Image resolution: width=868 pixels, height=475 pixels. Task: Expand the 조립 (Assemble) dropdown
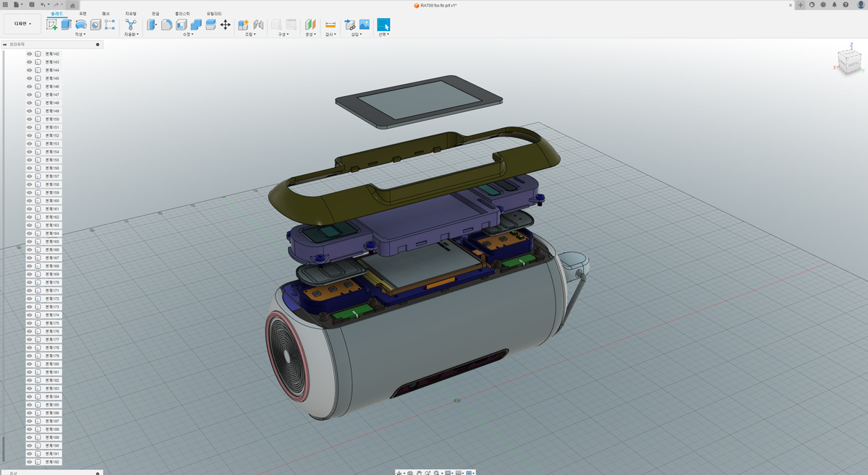point(250,34)
